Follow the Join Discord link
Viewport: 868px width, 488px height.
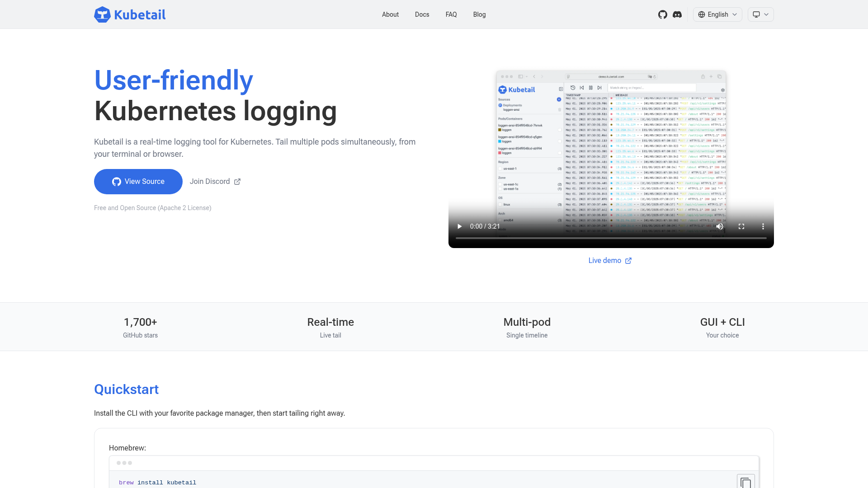(215, 182)
